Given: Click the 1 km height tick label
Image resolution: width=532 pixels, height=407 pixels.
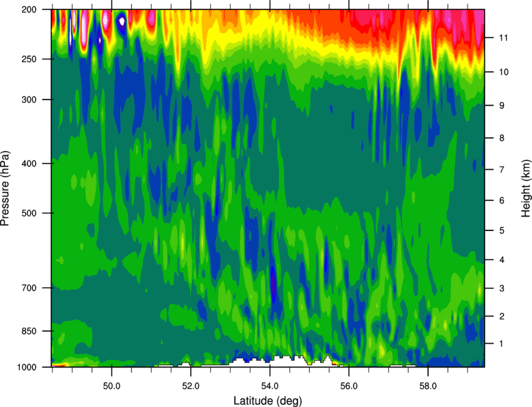Looking at the screenshot, I should (x=501, y=344).
